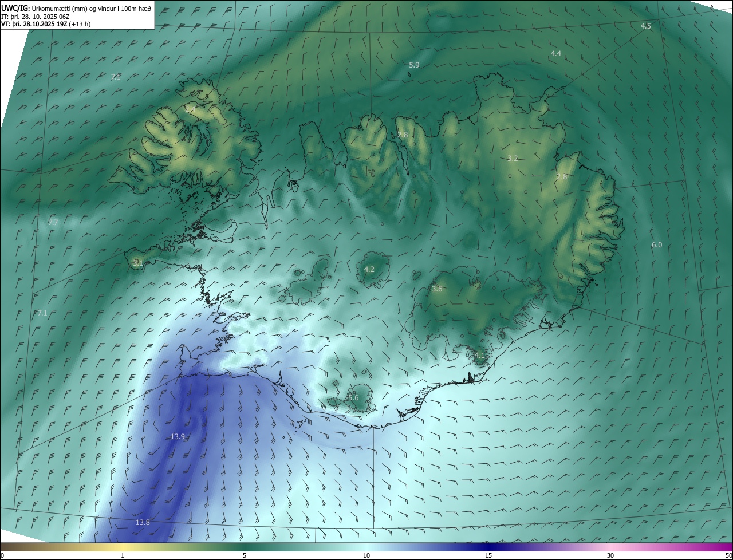Click the '50' label on the color scale
This screenshot has width=733, height=560.
[x=728, y=555]
